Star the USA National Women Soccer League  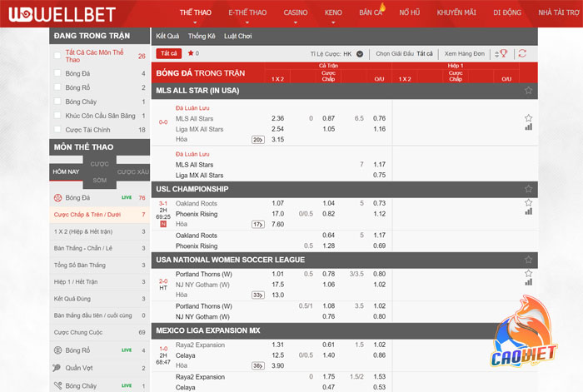528,260
